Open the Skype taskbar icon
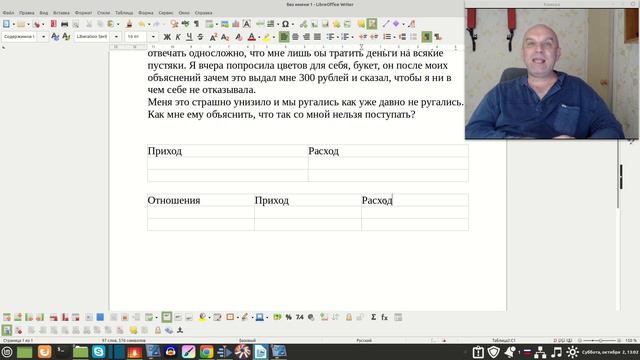 click(98, 352)
